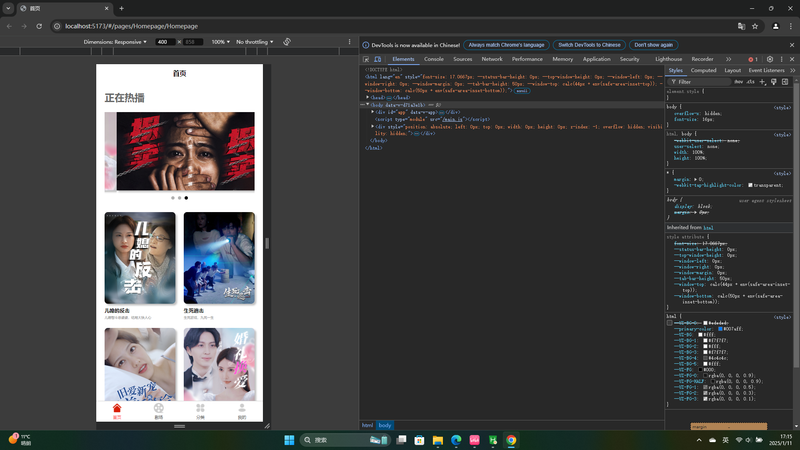Click the --UI-FG black #000 swatch
The image size is (800, 450).
701,369
